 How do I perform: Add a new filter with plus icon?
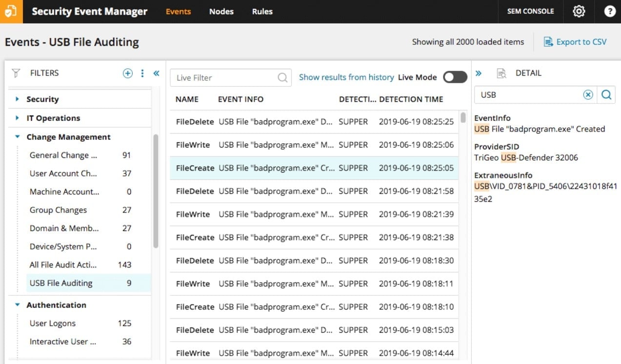127,73
